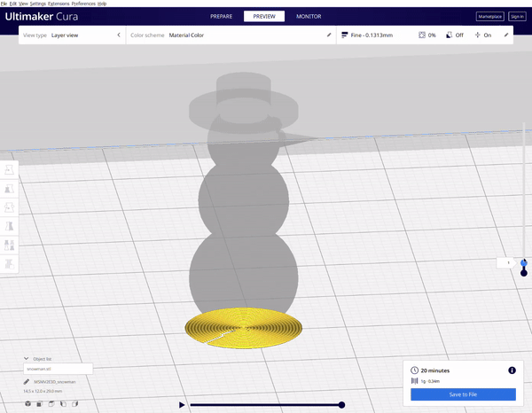Click the Save to File button
The height and width of the screenshot is (413, 532).
[463, 394]
